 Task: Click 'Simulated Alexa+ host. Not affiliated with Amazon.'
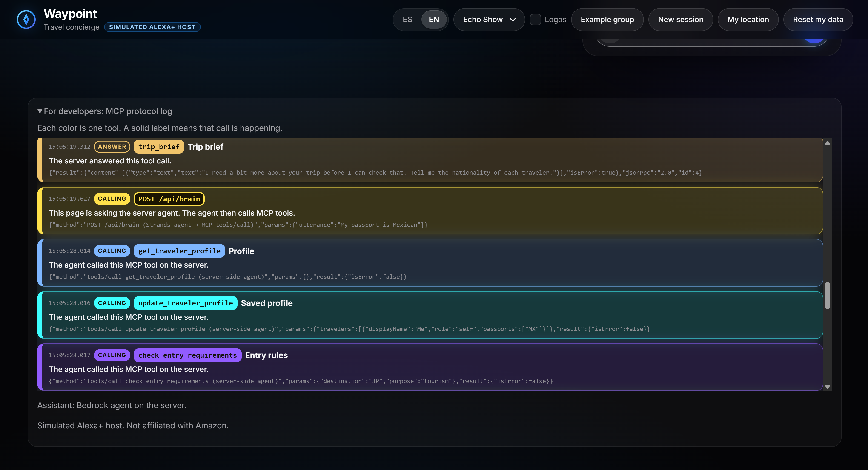(133, 425)
